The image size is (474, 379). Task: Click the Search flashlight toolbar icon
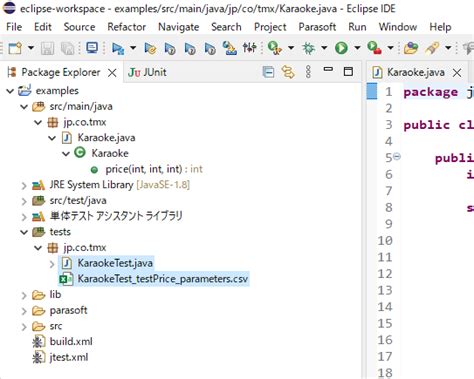pyautogui.click(x=432, y=48)
